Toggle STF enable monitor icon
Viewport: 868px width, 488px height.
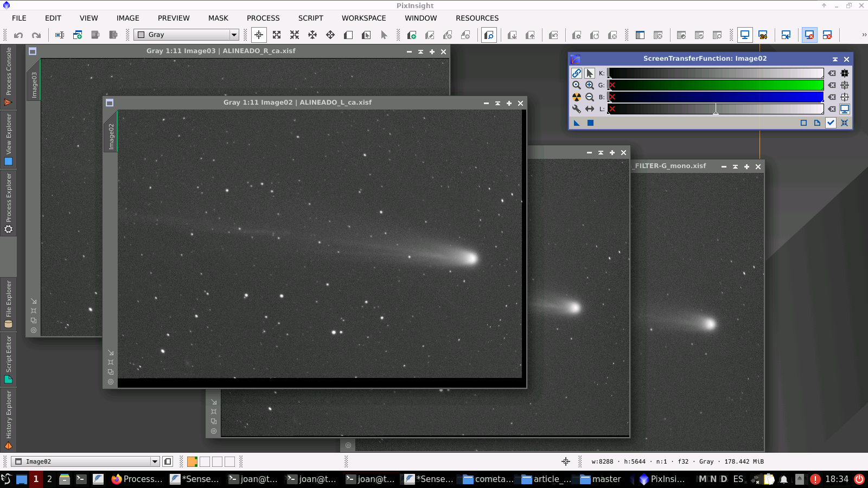pos(845,109)
